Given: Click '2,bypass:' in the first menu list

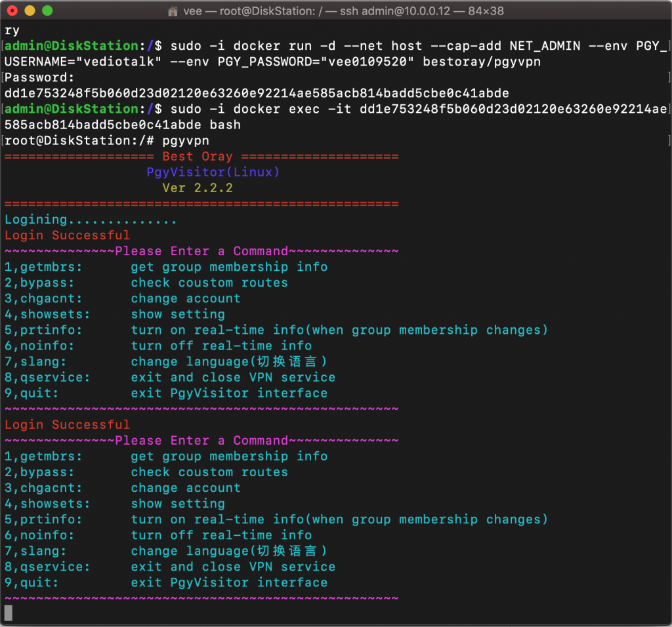Looking at the screenshot, I should pos(39,283).
